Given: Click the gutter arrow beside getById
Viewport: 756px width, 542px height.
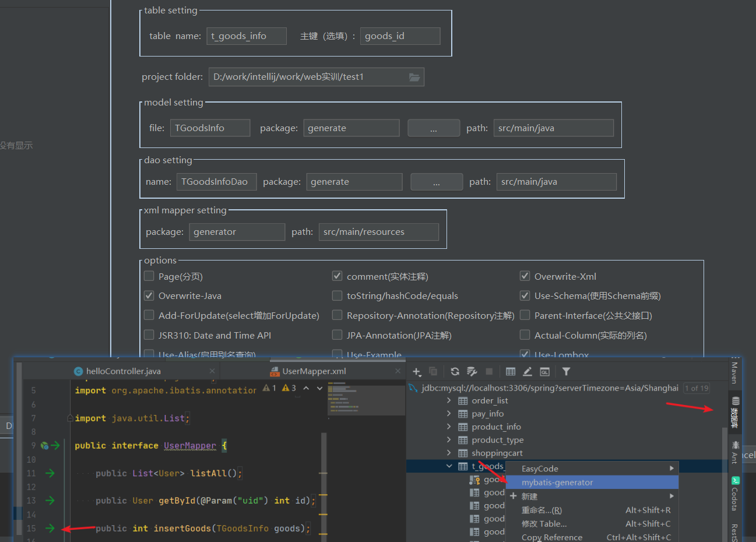Looking at the screenshot, I should click(x=50, y=501).
